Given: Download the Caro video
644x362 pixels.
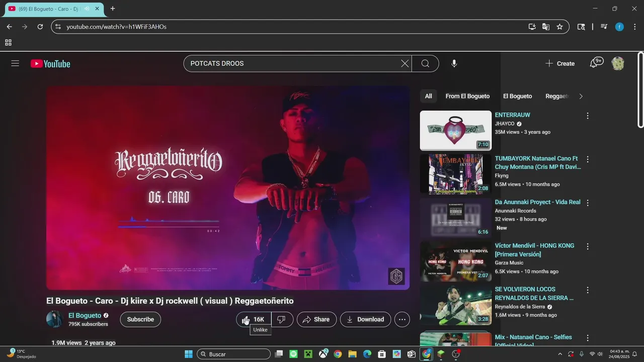Looking at the screenshot, I should 365,319.
